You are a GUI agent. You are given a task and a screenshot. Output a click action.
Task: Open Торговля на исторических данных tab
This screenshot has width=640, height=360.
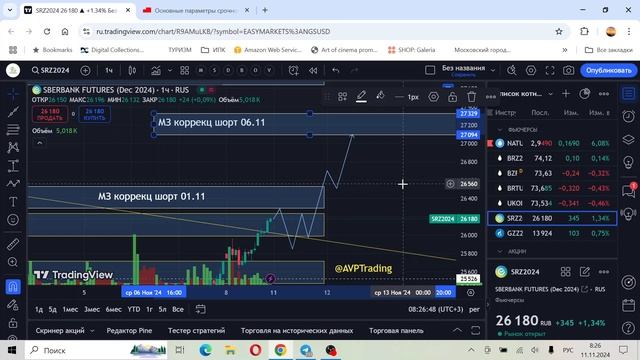(297, 331)
